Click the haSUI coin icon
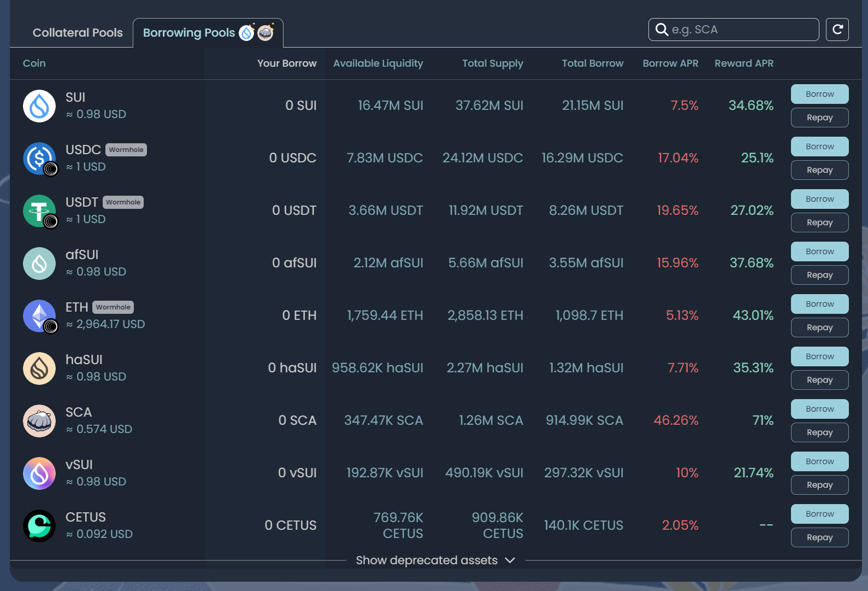The width and height of the screenshot is (868, 591). pos(39,368)
